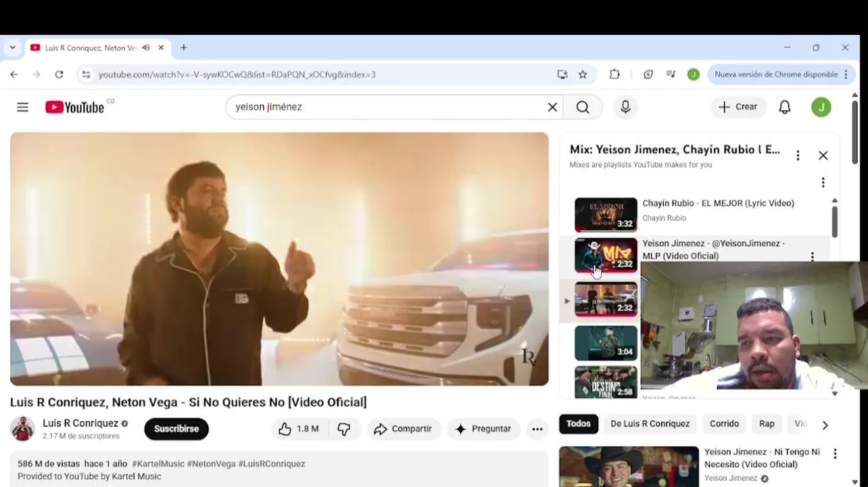
Task: Click the Chrome back arrow
Action: [x=14, y=74]
